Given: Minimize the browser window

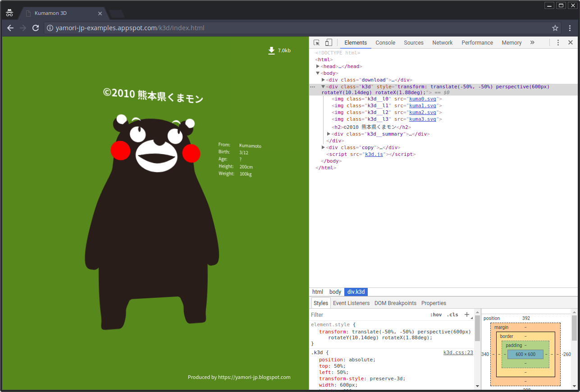Looking at the screenshot, I should tap(549, 5).
